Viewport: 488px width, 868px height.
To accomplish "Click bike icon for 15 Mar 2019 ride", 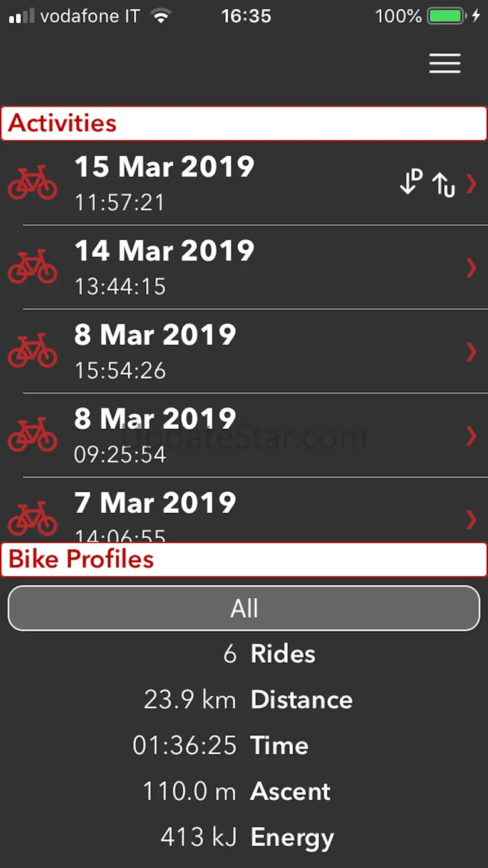I will coord(33,183).
